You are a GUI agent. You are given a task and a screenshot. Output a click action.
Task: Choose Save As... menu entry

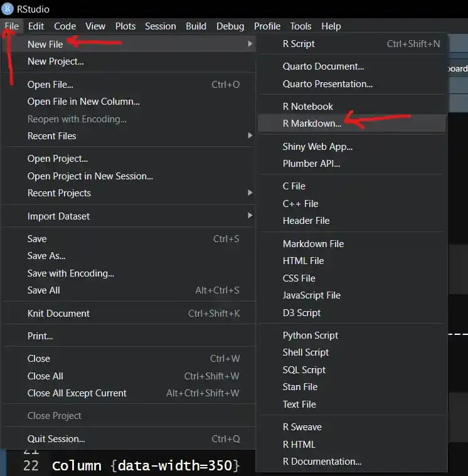point(129,256)
